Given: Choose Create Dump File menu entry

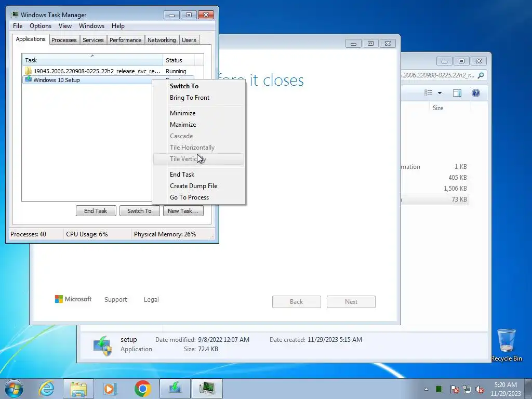Looking at the screenshot, I should click(198, 186).
